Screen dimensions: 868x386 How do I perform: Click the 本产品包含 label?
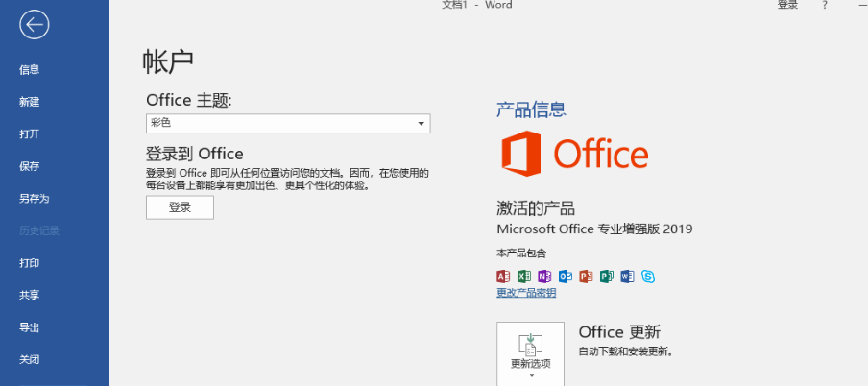(x=521, y=253)
